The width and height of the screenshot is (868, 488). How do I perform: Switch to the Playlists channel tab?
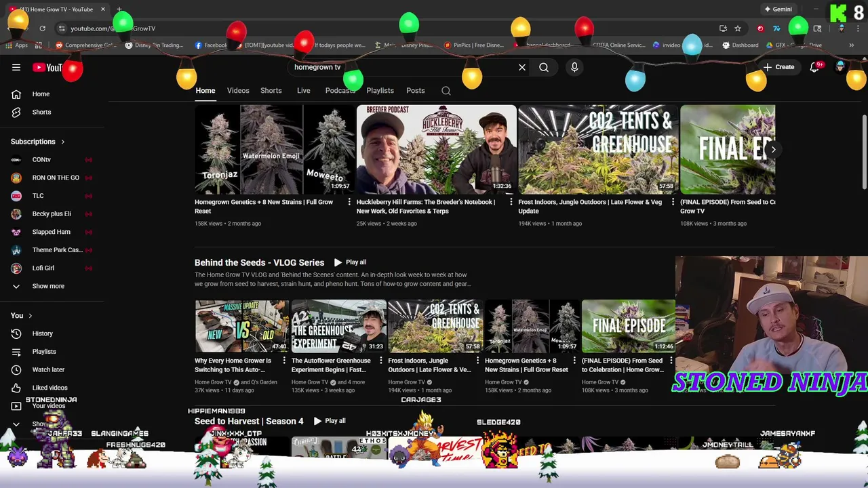380,91
